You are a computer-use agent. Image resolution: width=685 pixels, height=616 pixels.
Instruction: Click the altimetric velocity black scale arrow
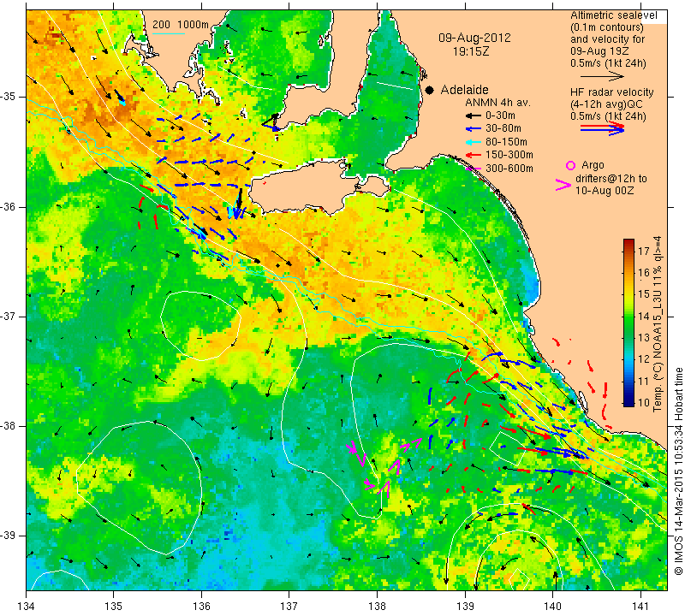tap(602, 77)
